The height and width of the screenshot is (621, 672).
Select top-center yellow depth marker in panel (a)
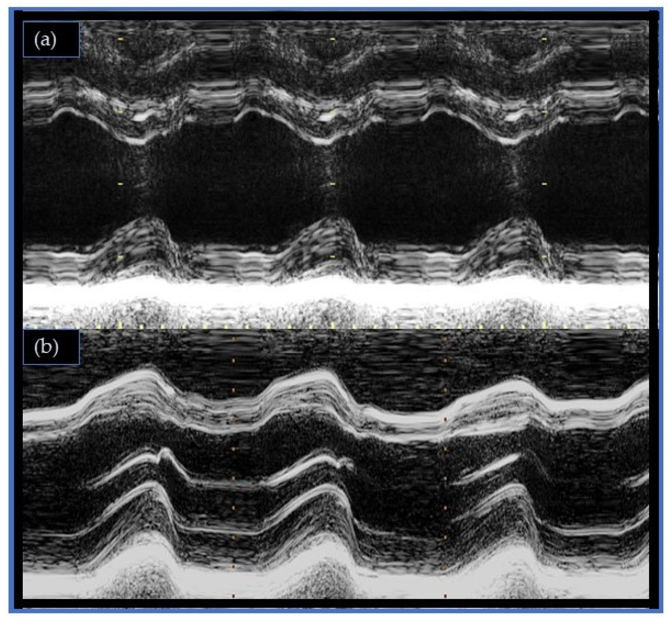click(x=332, y=39)
